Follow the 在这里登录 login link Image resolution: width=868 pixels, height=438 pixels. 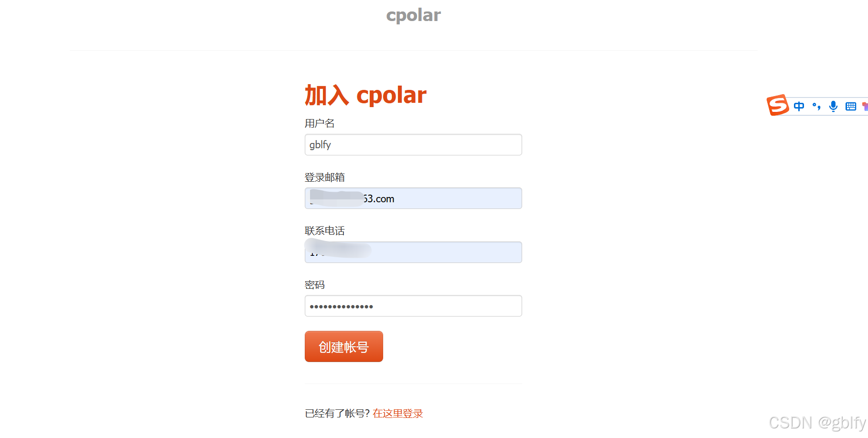398,414
